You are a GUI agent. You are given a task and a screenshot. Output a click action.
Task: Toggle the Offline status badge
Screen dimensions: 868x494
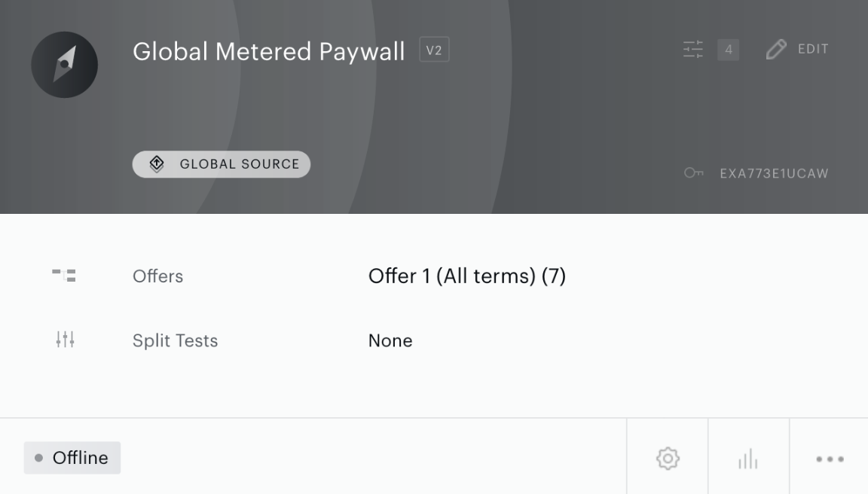[x=72, y=458]
